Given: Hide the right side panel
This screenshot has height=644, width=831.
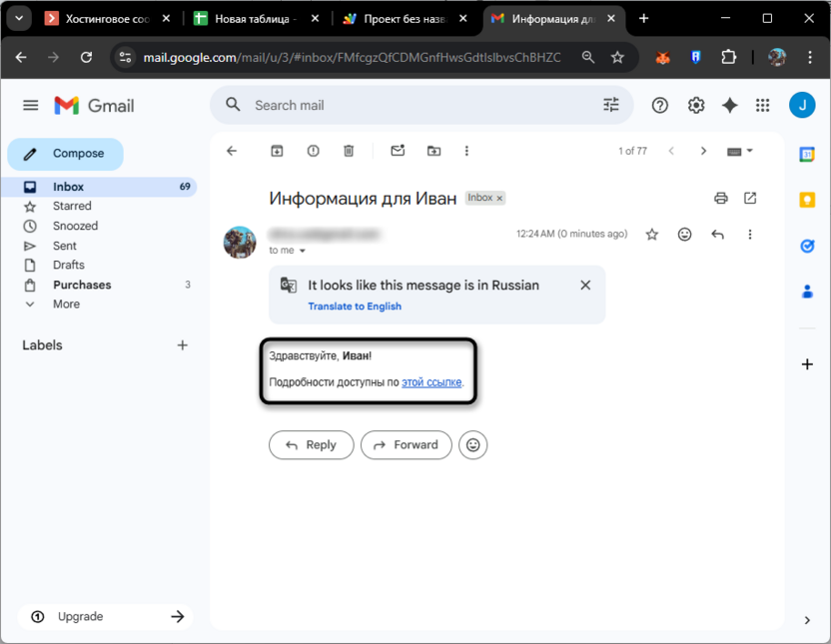Looking at the screenshot, I should 807,620.
